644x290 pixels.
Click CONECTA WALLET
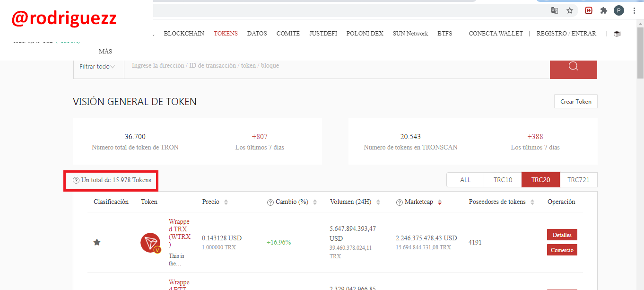496,34
